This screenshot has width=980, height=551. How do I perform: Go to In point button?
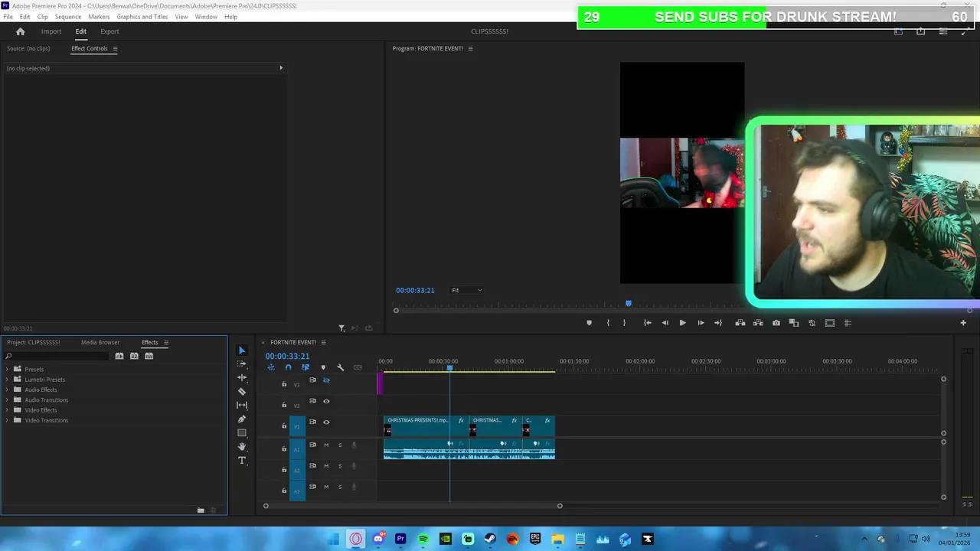tap(647, 323)
